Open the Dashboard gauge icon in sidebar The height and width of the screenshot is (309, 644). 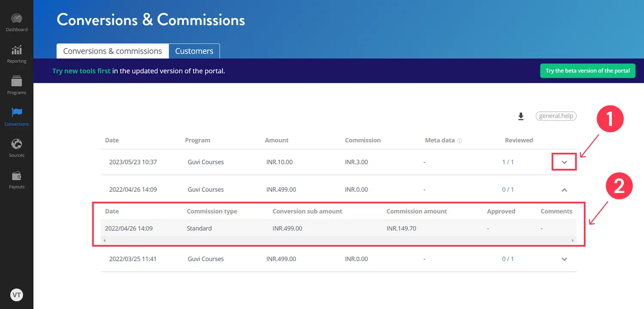point(16,19)
